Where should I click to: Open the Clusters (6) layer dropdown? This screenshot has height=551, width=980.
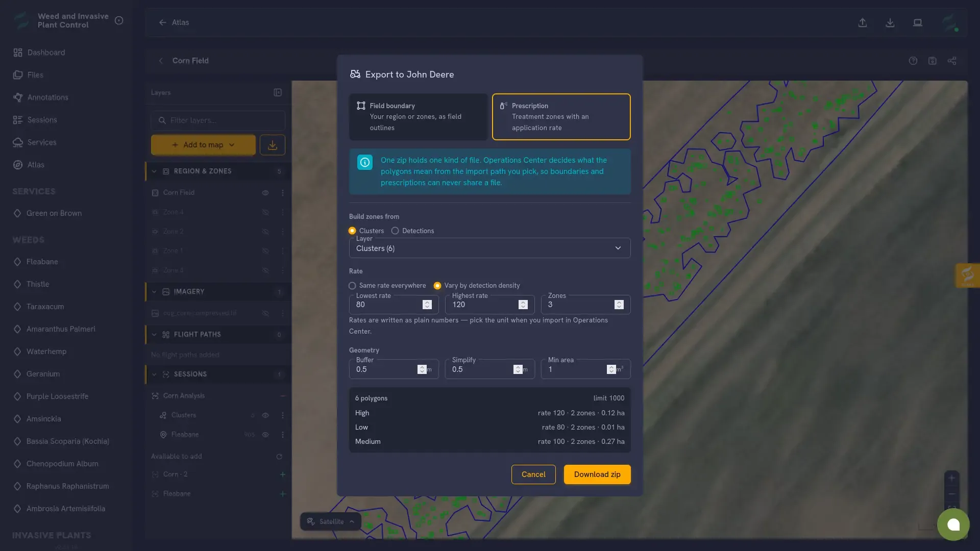[x=490, y=248]
